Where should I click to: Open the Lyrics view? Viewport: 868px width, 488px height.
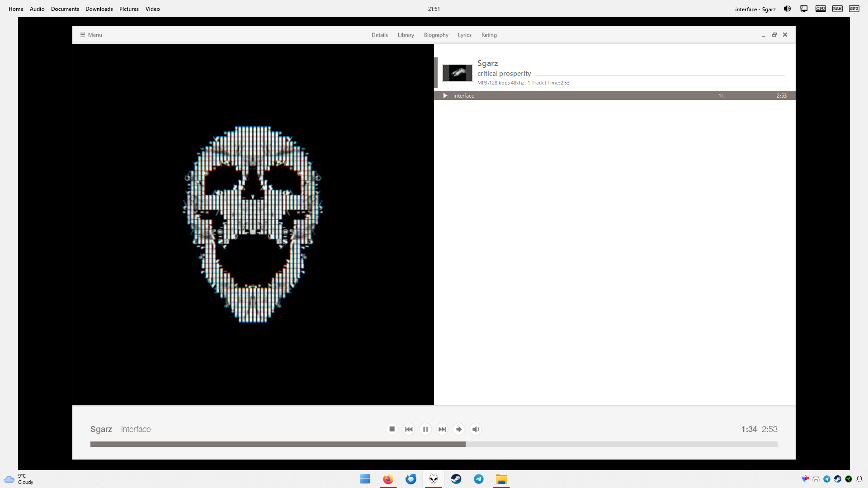(x=464, y=35)
